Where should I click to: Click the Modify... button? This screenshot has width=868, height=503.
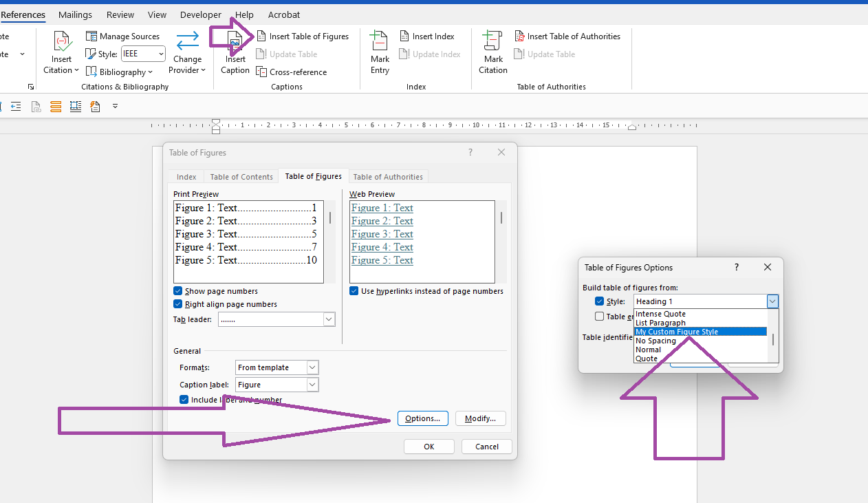pos(481,418)
